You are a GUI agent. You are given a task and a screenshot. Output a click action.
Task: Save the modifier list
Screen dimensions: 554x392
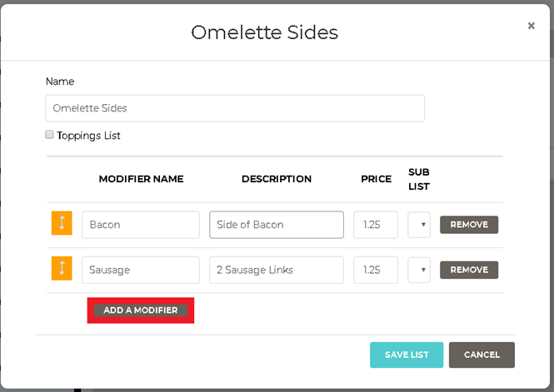point(407,355)
